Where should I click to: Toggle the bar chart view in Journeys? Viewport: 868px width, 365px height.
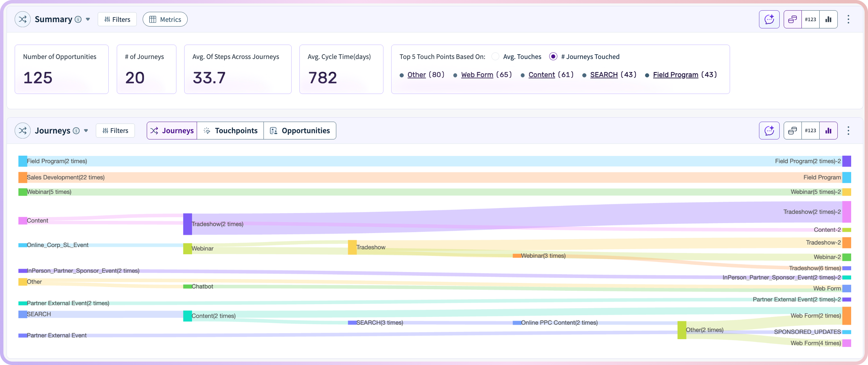828,131
